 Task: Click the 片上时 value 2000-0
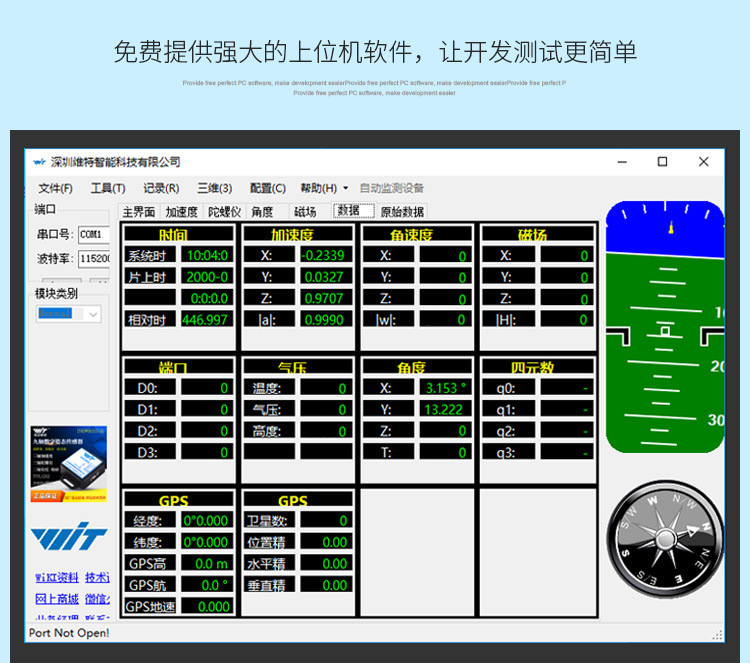click(x=207, y=276)
